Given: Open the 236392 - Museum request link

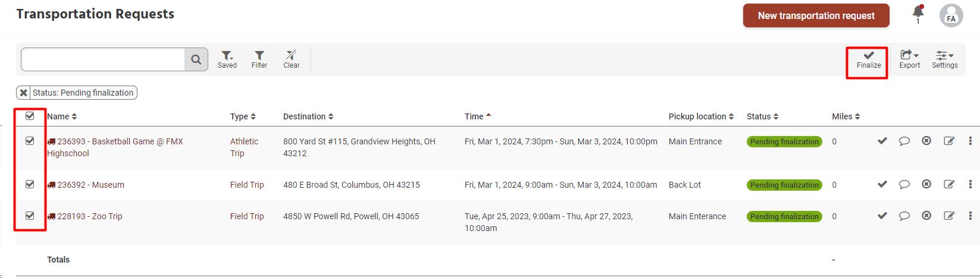Looking at the screenshot, I should (90, 185).
